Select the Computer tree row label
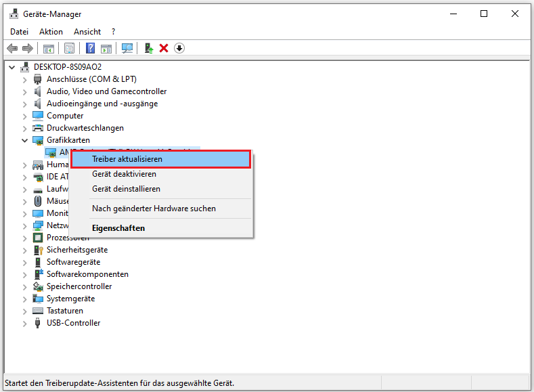534x392 pixels. point(65,116)
